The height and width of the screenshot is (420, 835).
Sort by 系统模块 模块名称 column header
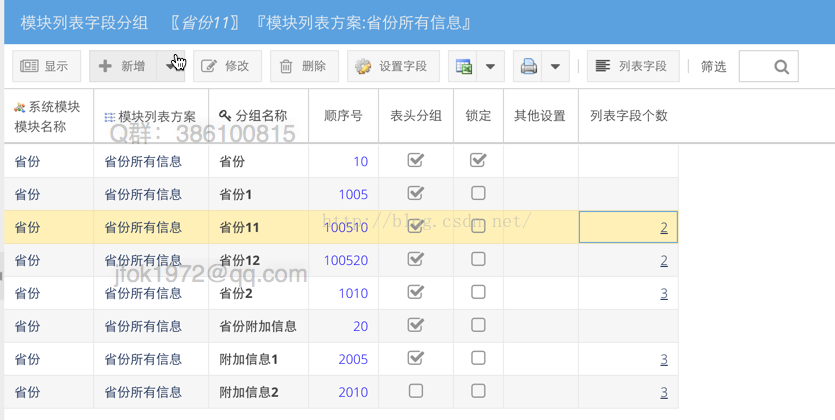click(x=48, y=116)
